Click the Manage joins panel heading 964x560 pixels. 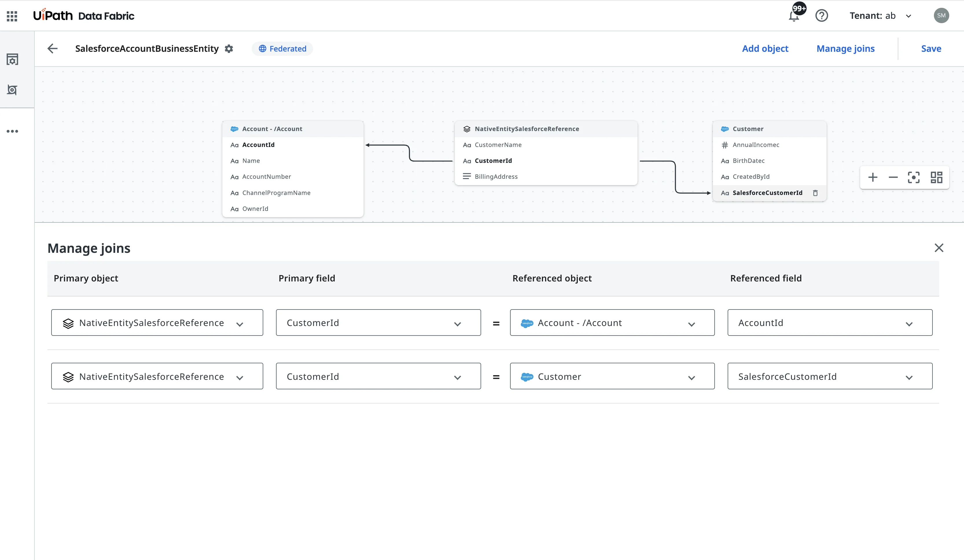point(89,248)
